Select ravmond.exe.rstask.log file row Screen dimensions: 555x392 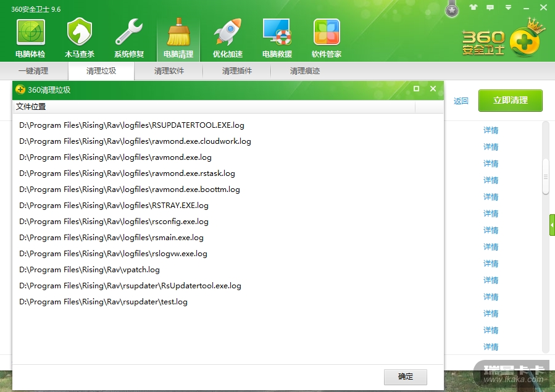(x=127, y=173)
